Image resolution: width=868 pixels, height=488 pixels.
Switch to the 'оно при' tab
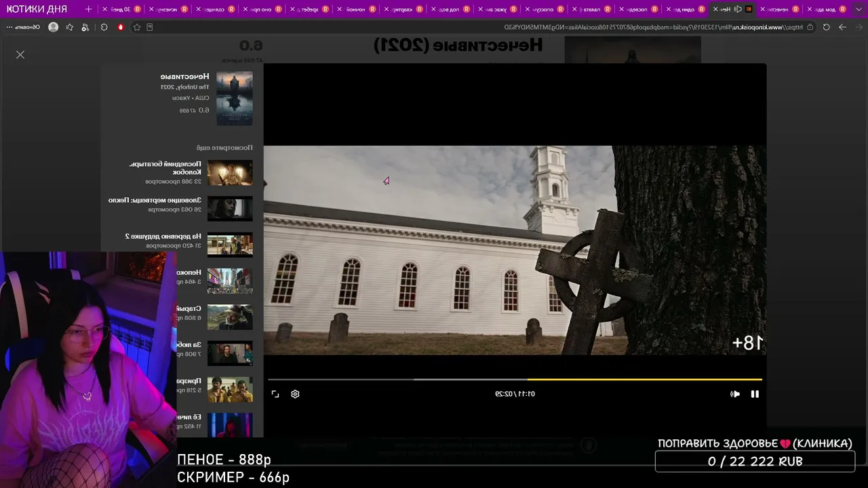pos(262,9)
